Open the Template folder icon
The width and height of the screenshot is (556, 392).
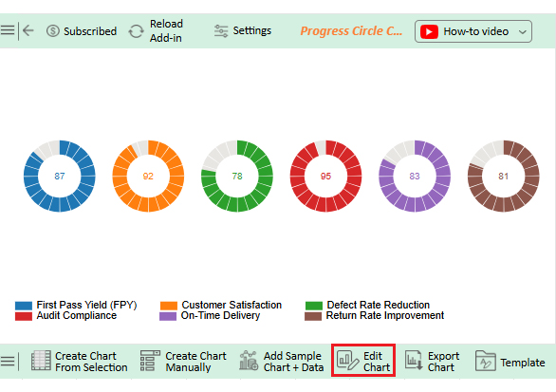click(485, 361)
